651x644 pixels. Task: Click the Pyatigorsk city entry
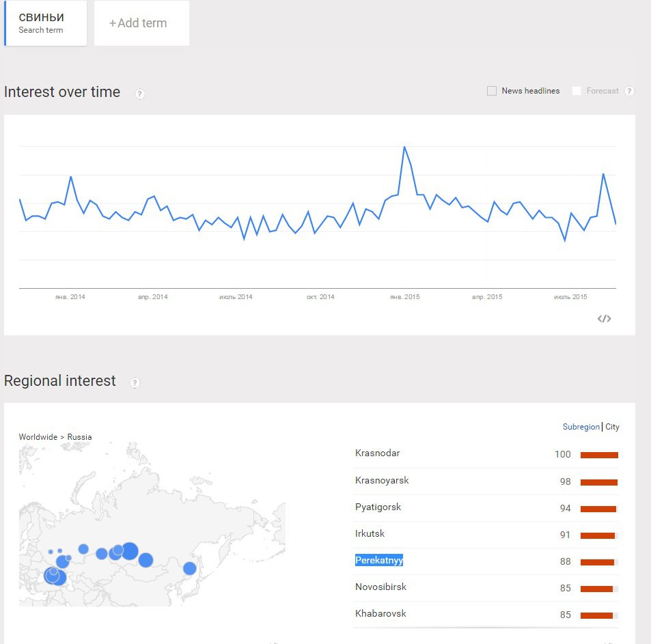[378, 507]
